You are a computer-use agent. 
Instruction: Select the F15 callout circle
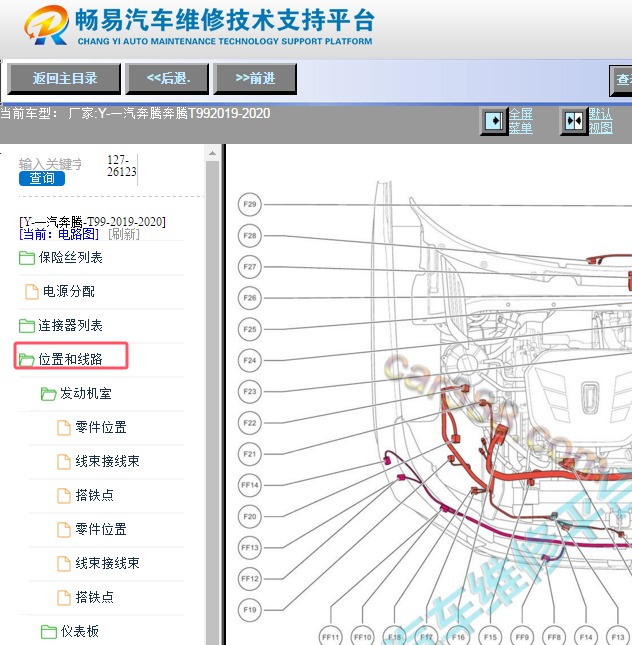[490, 636]
